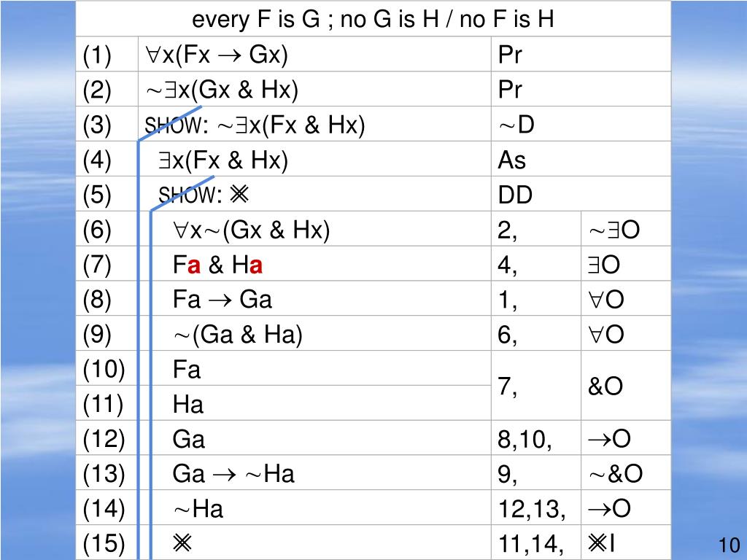Select the 'As' justification in line (4)
Viewport: 747px width, 560px height.
click(512, 160)
